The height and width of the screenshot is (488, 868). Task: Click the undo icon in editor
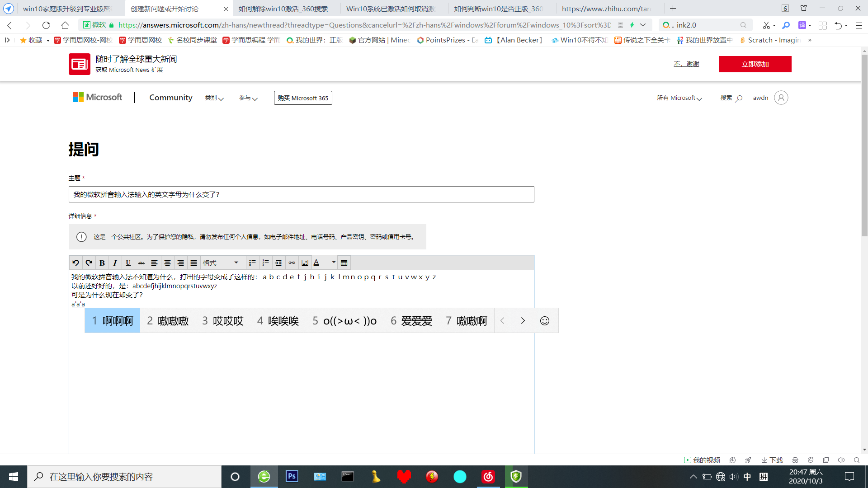point(75,263)
